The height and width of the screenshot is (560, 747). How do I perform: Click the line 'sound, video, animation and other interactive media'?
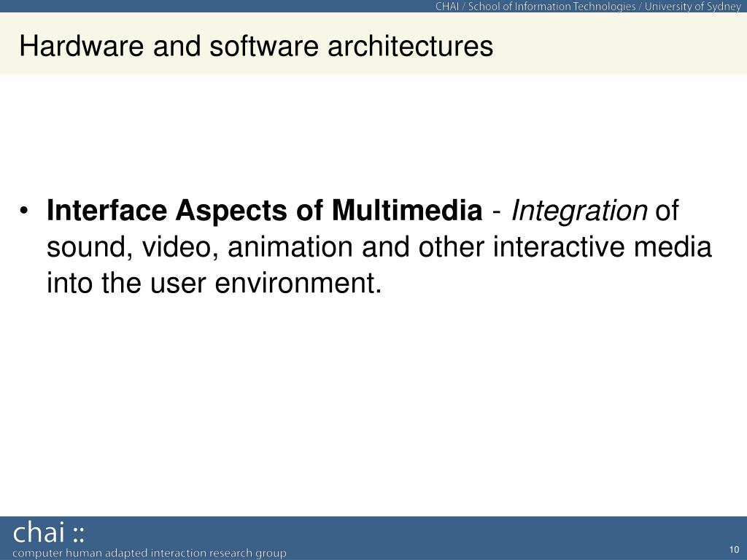[x=379, y=246]
